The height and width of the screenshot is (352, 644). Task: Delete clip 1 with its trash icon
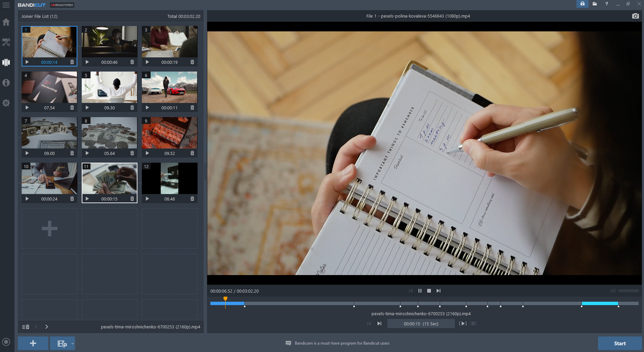pos(72,62)
